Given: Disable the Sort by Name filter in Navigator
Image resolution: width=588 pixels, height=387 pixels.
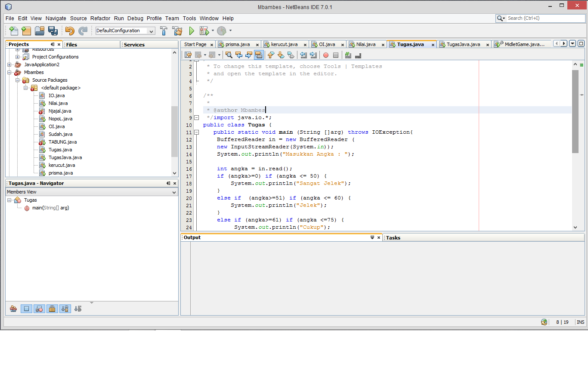Looking at the screenshot, I should pyautogui.click(x=65, y=308).
